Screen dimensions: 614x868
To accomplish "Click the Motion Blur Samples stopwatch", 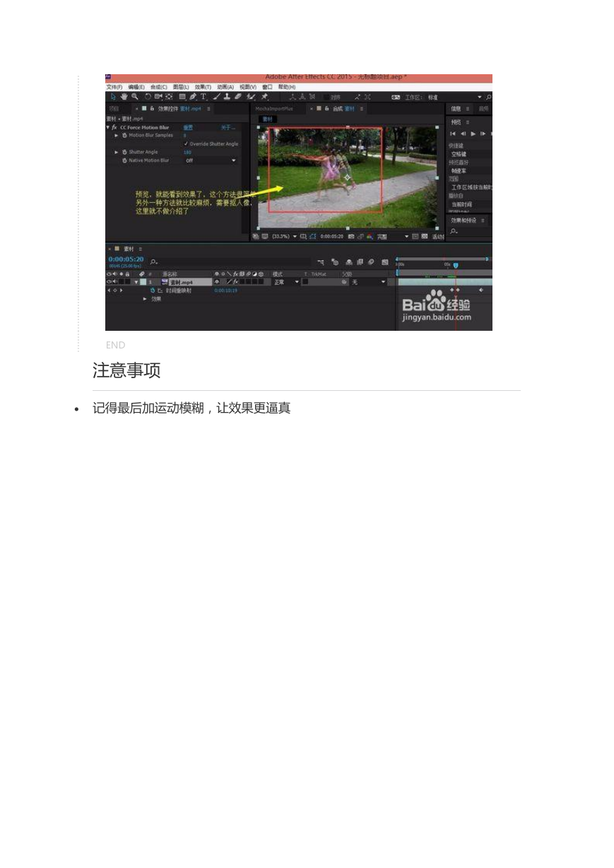I will [x=124, y=135].
